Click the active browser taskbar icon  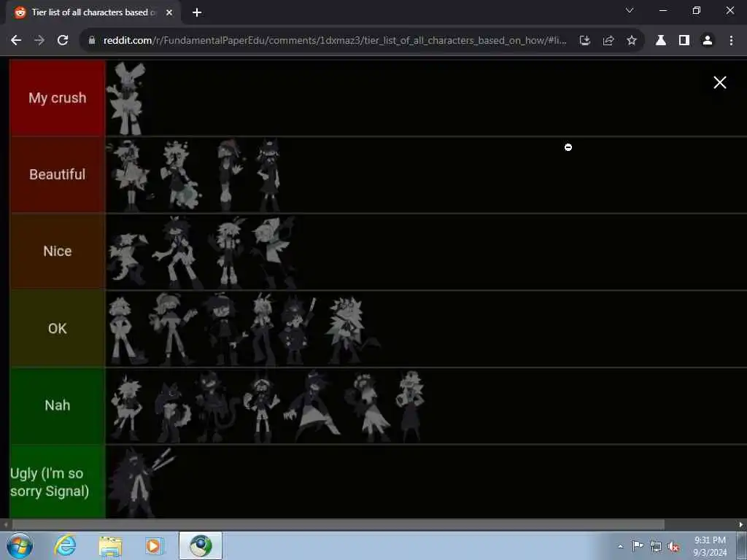201,545
